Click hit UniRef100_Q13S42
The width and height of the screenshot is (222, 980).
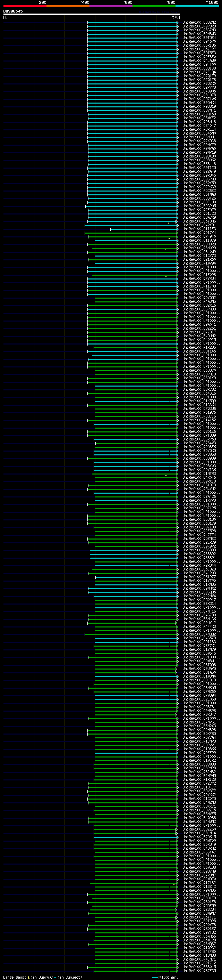199,886
